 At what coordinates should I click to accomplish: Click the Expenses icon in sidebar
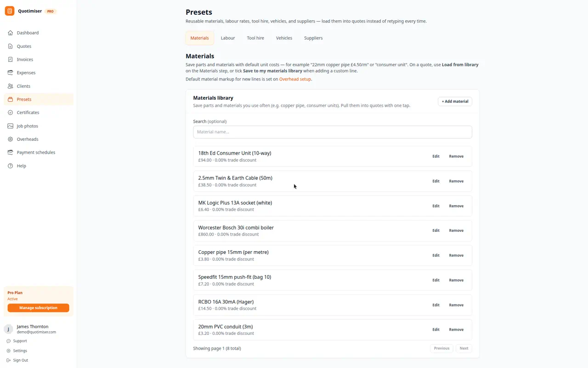pos(11,73)
